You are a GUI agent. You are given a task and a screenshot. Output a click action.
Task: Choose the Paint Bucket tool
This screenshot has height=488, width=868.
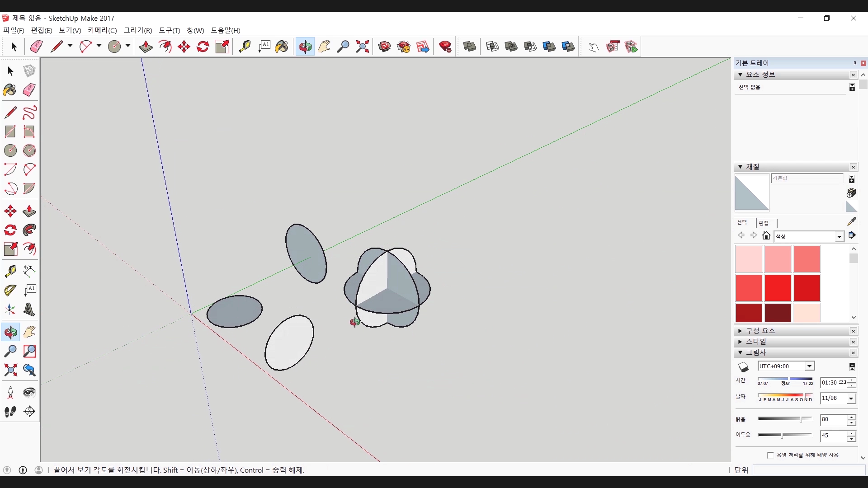[x=281, y=47]
